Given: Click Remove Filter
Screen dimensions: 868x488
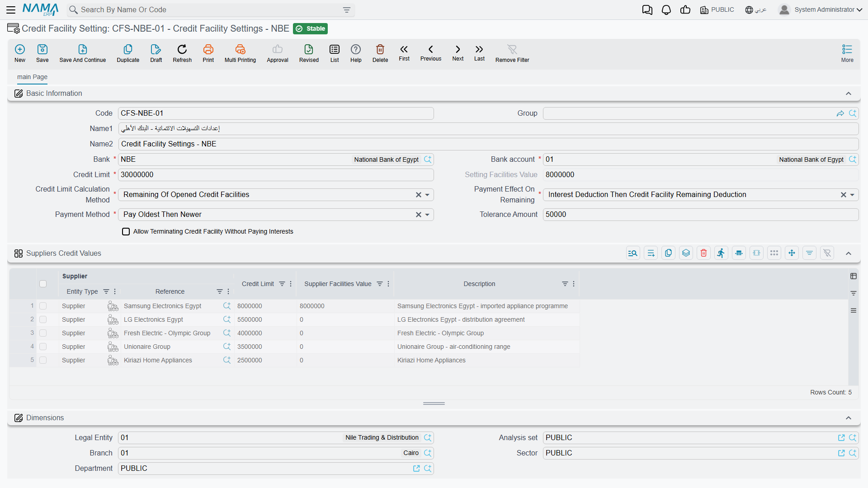Looking at the screenshot, I should click(512, 53).
